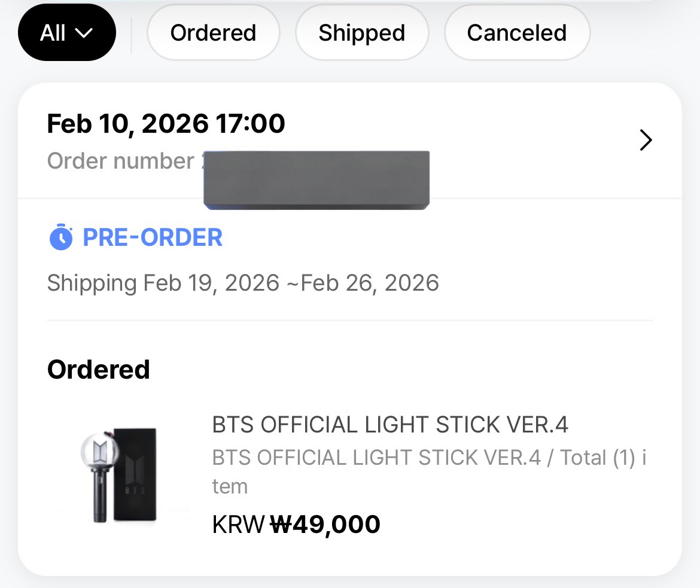700x588 pixels.
Task: Open the BTS light stick product thumbnail
Action: click(x=118, y=475)
